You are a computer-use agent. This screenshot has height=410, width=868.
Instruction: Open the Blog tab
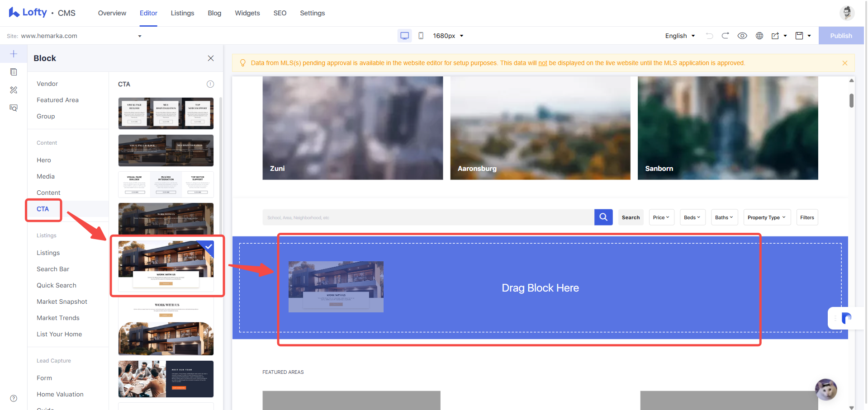click(214, 13)
